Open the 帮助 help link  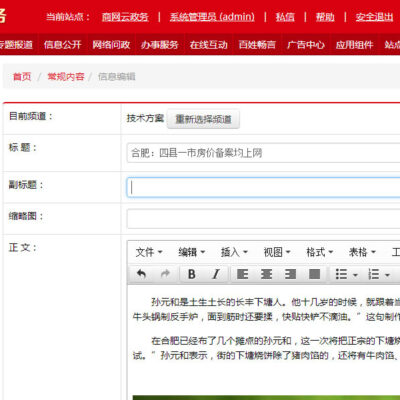coord(325,17)
